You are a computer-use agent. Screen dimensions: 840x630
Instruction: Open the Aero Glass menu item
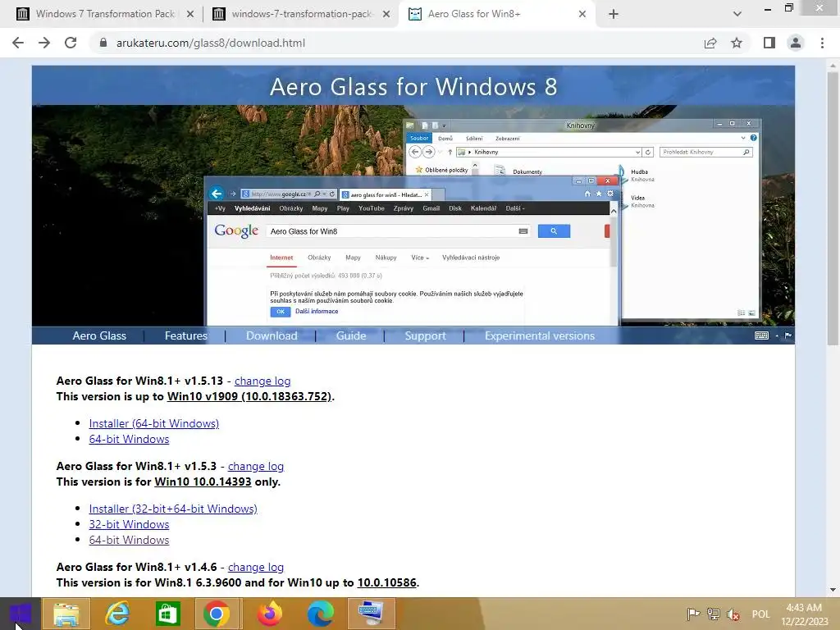(x=99, y=336)
